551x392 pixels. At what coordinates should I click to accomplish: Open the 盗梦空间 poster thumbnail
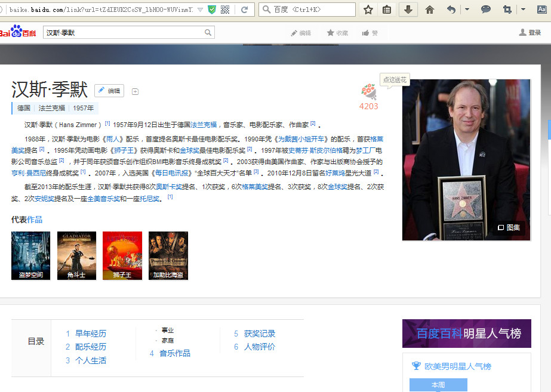pyautogui.click(x=30, y=256)
